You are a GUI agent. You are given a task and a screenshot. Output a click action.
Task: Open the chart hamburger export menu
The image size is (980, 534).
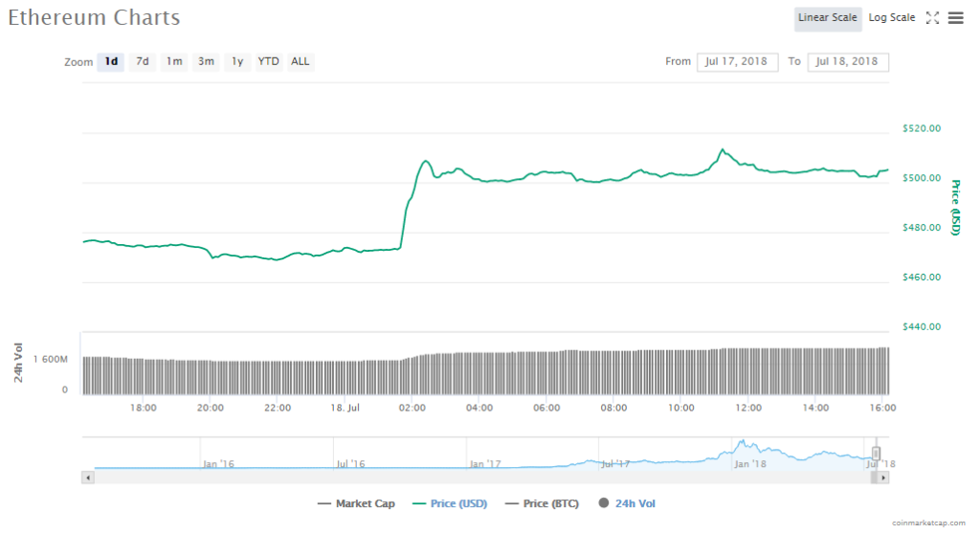point(955,18)
